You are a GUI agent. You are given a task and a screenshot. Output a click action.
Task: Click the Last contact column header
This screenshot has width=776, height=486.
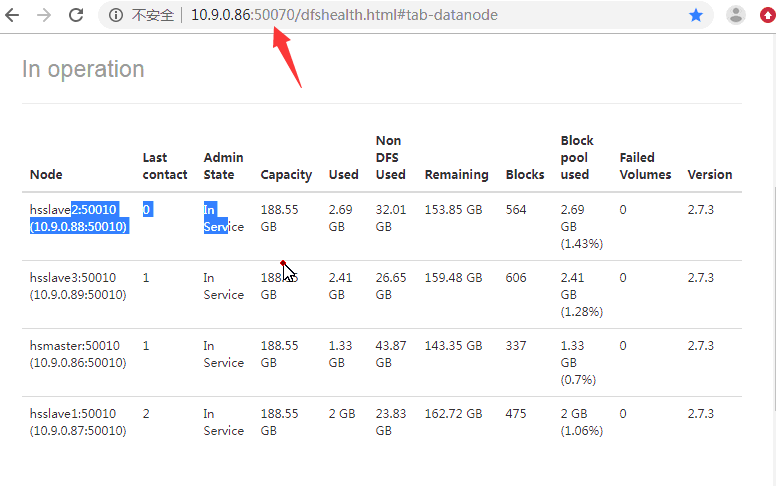pos(164,166)
